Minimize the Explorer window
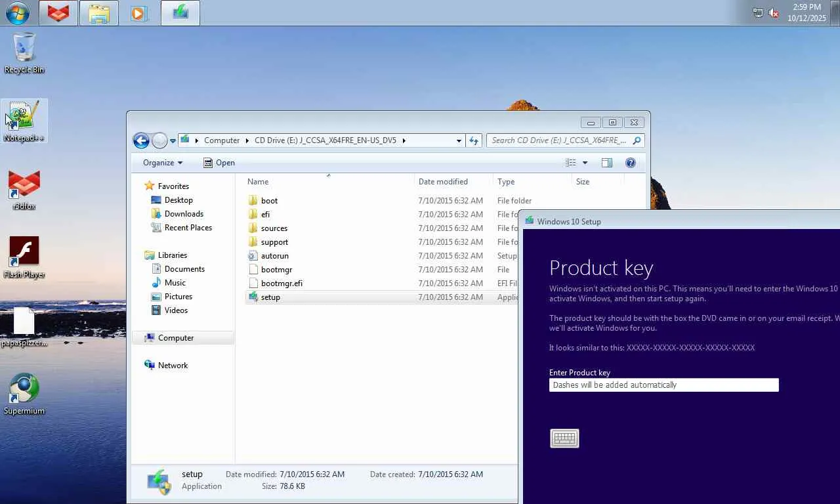Viewport: 840px width, 504px height. click(x=591, y=123)
